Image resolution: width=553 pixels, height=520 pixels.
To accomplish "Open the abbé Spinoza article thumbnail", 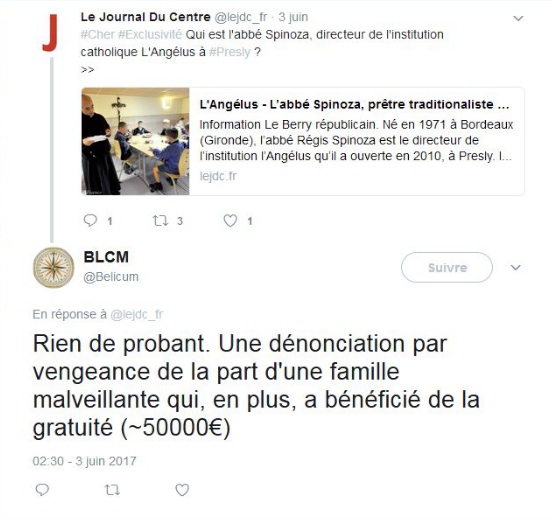I will click(x=135, y=141).
